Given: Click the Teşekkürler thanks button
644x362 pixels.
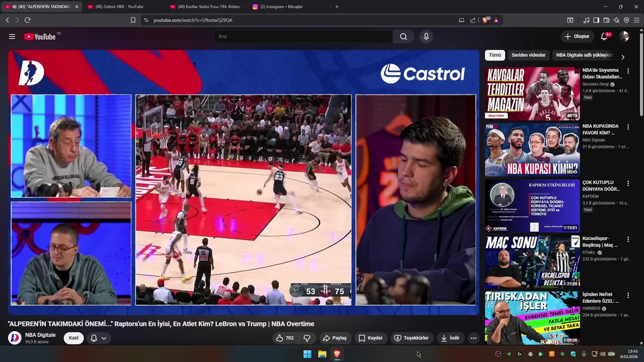Looking at the screenshot, I should [412, 338].
